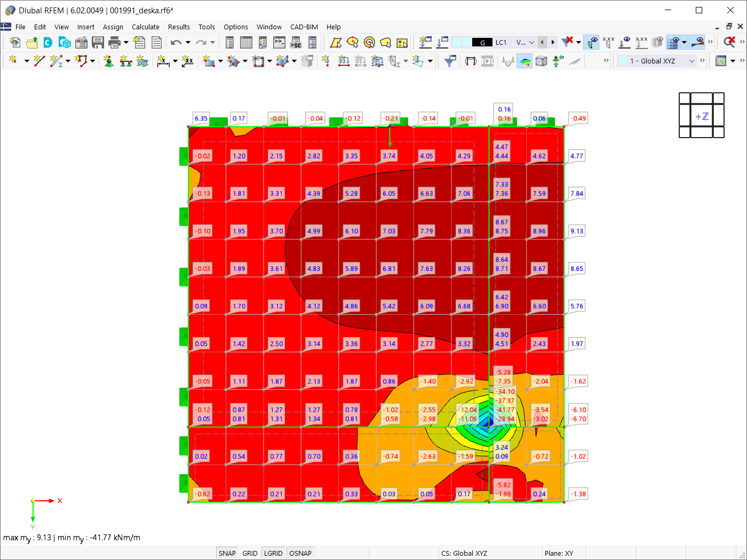Select the result value label showing 9.13
747x560 pixels.
point(576,230)
